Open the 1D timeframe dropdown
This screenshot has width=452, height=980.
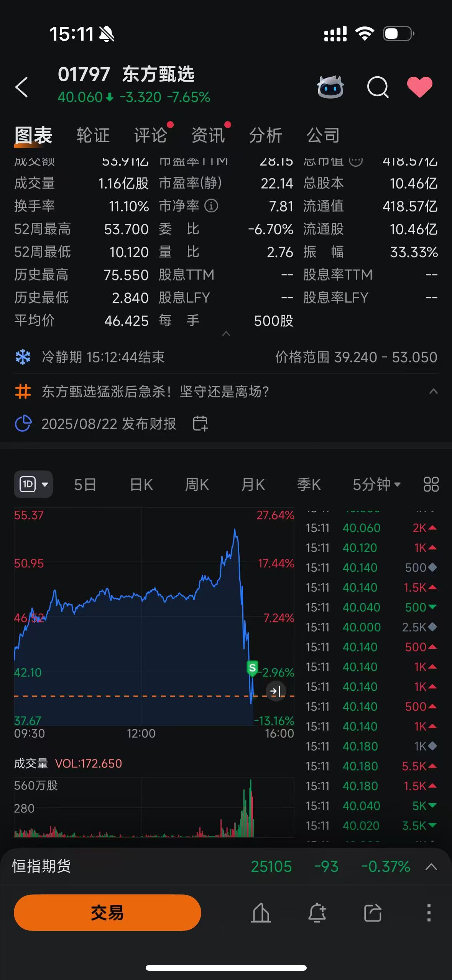[33, 484]
